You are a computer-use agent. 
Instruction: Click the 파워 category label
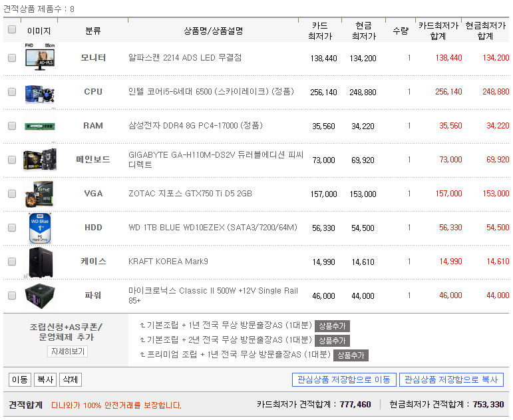coord(93,296)
